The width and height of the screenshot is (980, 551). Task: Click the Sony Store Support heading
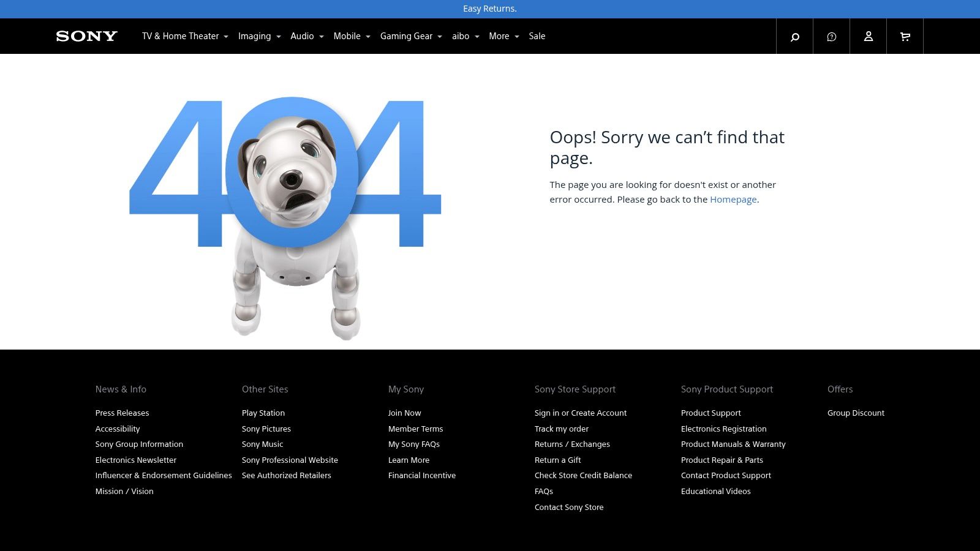point(575,389)
